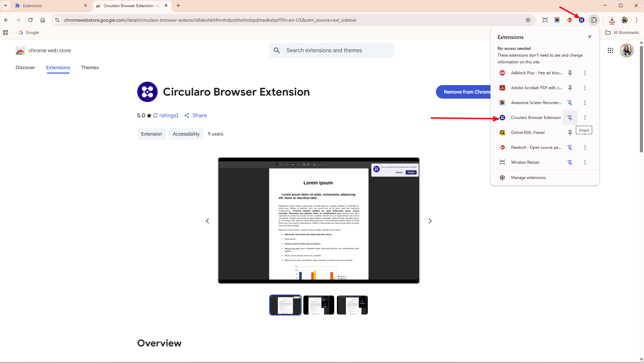Pin the Online EML Viewer extension
Image resolution: width=644 pixels, height=363 pixels.
point(570,132)
